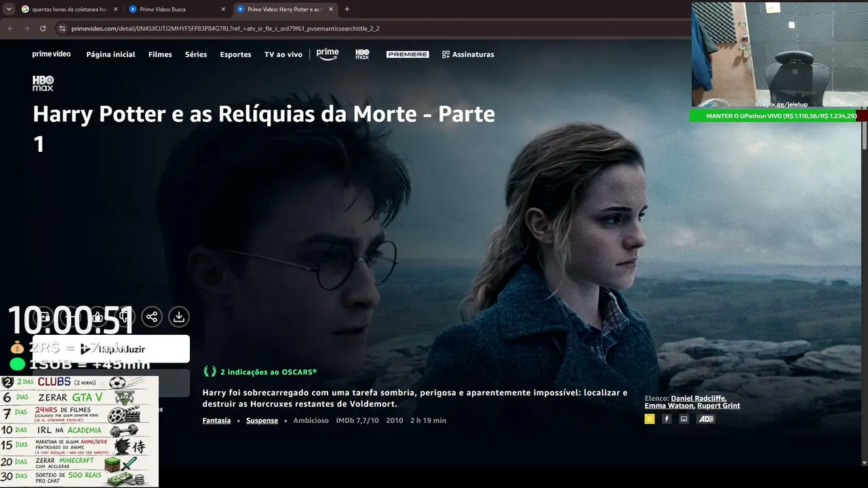
Task: Reload the page with the refresh icon
Action: pos(43,28)
